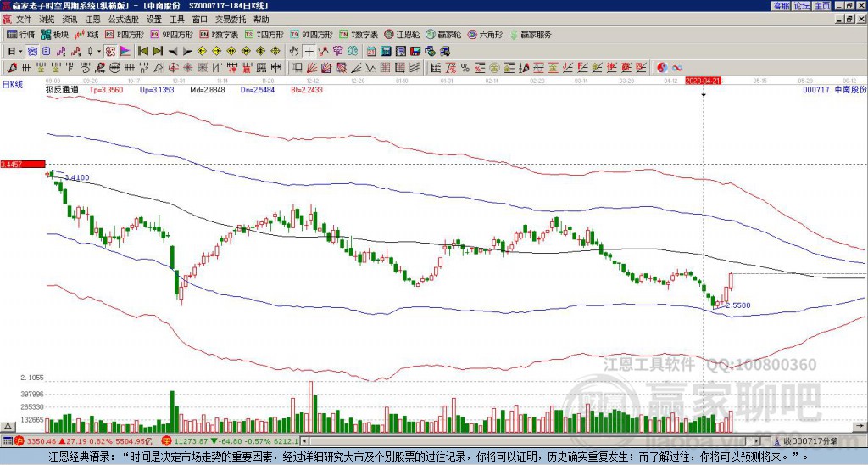868x465 pixels.
Task: Open the T数字表 time table
Action: click(x=359, y=34)
